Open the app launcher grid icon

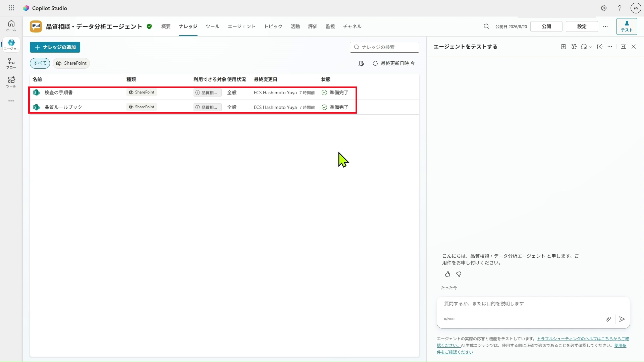pos(11,8)
